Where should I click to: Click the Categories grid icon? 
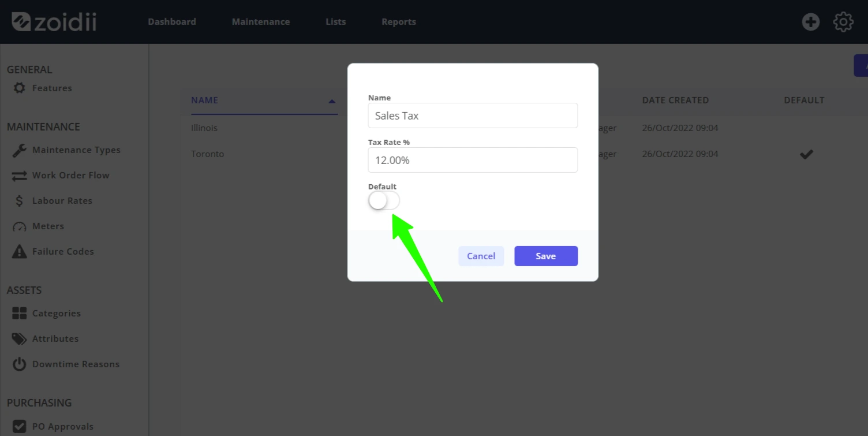19,314
